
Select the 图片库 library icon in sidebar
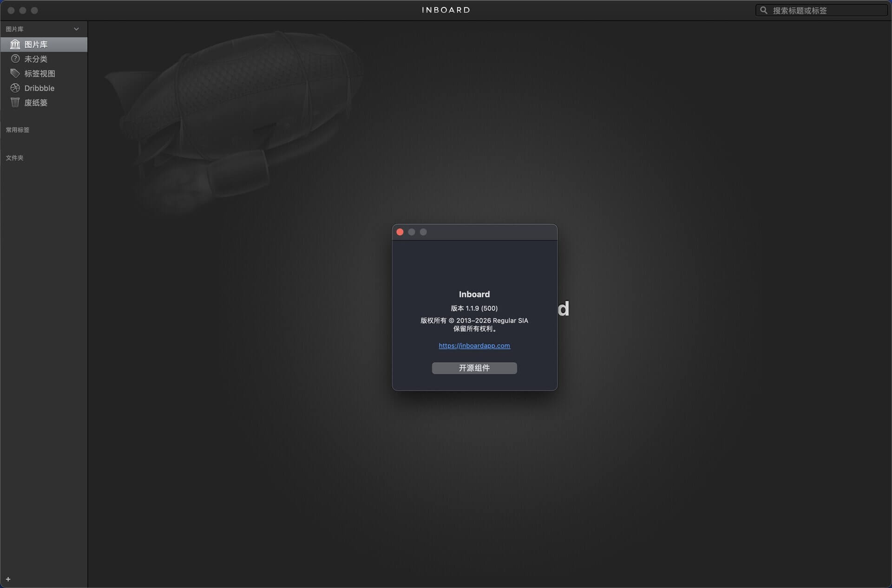tap(15, 44)
